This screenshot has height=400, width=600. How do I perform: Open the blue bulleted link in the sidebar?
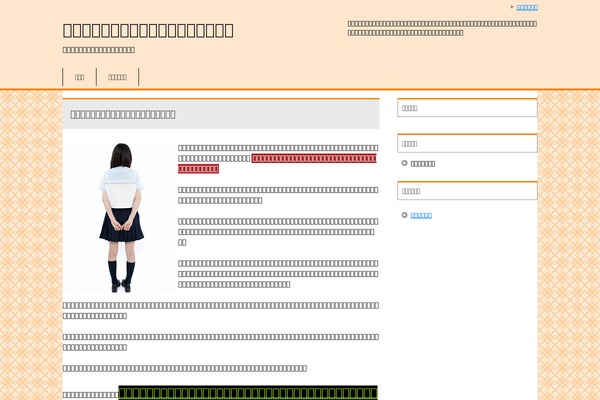(421, 216)
